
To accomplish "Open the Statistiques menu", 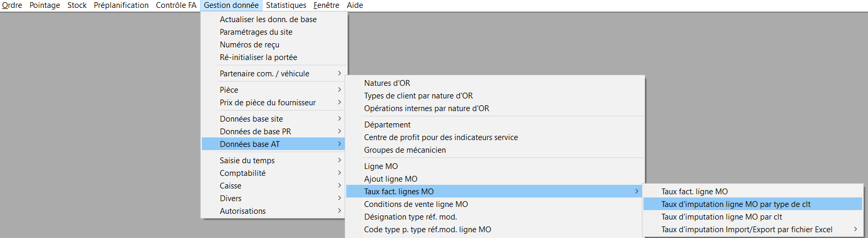I will 286,5.
